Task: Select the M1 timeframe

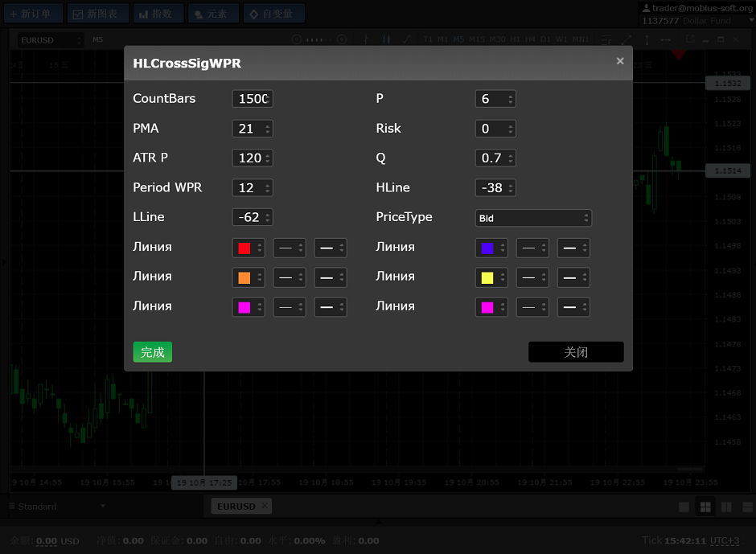Action: click(442, 39)
